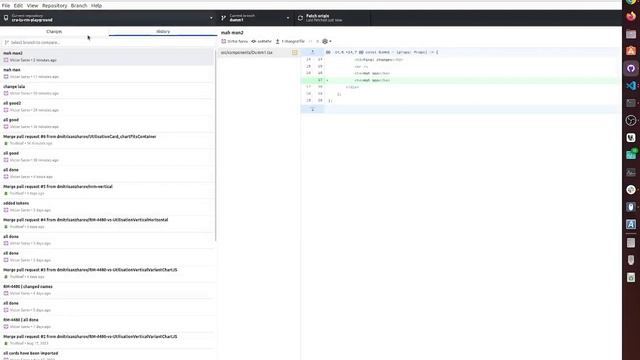Click the avatar on Merge pull request #6

pyautogui.click(x=6, y=143)
